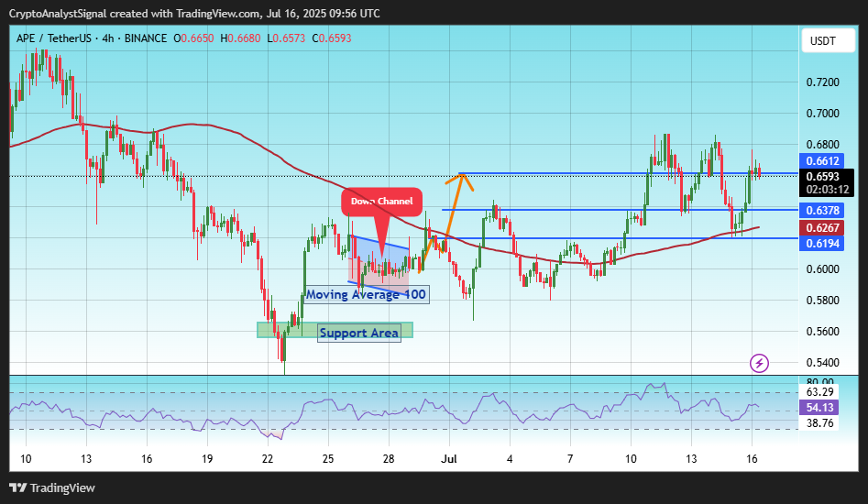Click the 0.7200 price axis tick

[x=822, y=82]
